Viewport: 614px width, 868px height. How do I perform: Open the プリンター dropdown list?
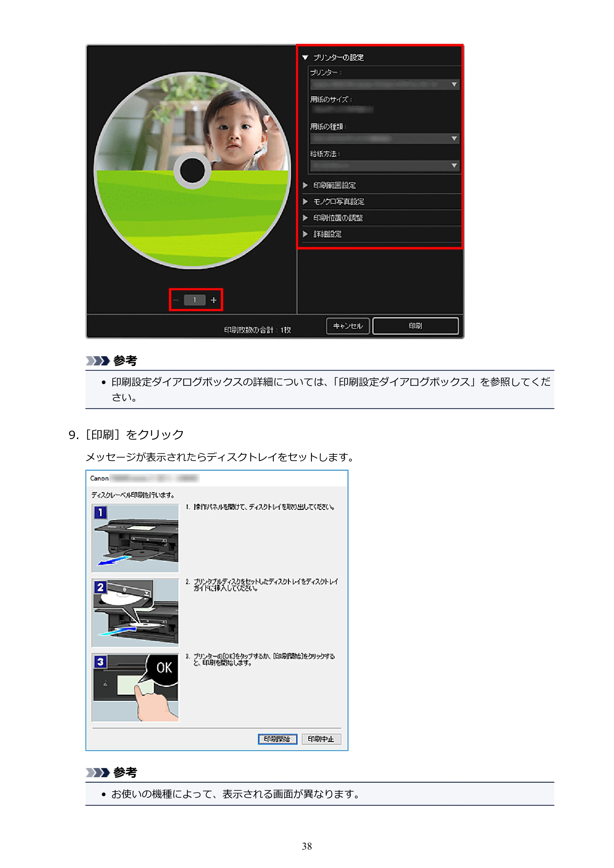click(x=385, y=84)
